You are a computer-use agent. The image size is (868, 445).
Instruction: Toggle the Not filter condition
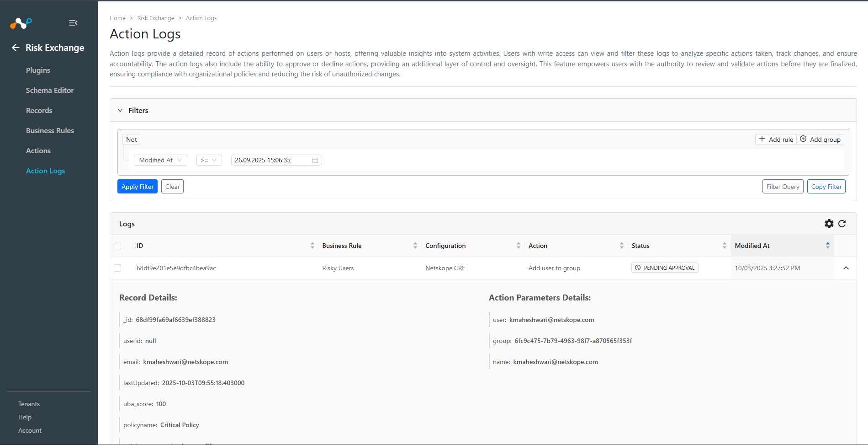coord(132,139)
